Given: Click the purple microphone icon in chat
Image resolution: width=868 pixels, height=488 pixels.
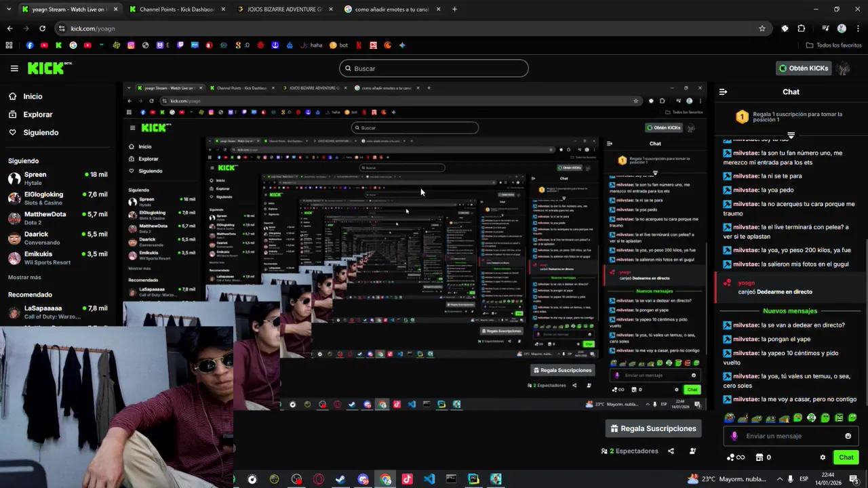Looking at the screenshot, I should 734,436.
